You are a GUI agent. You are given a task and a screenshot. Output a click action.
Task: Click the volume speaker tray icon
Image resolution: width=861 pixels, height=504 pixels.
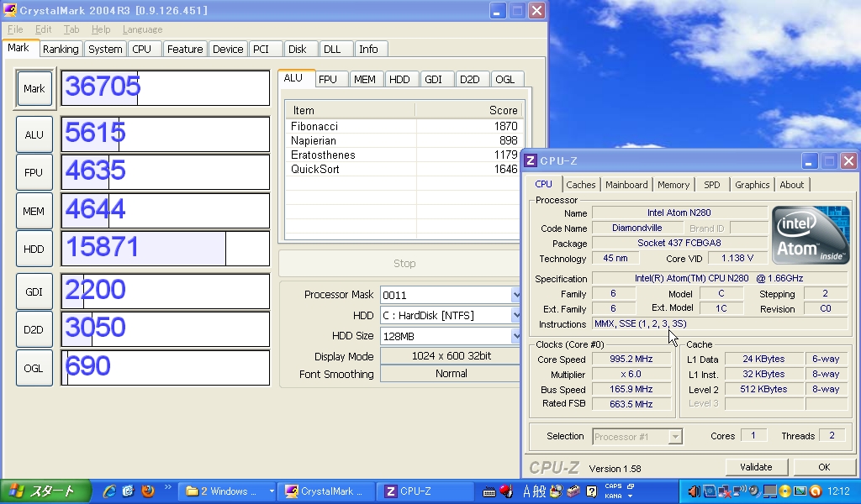coord(695,491)
